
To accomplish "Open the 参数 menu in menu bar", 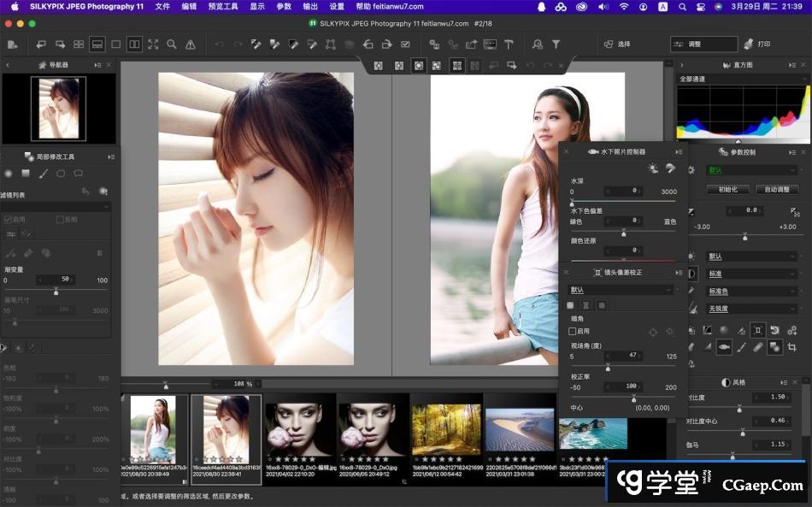I will [x=284, y=6].
